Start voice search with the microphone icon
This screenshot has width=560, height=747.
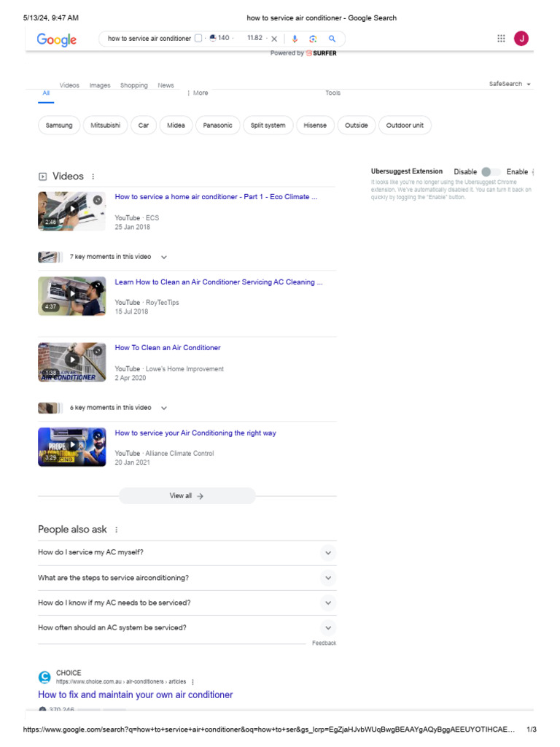[x=295, y=39]
